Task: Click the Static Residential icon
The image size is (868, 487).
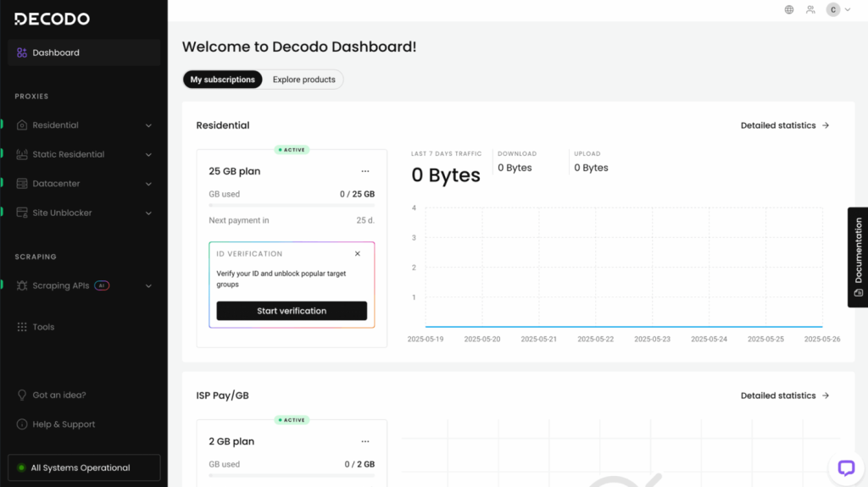Action: 21,154
